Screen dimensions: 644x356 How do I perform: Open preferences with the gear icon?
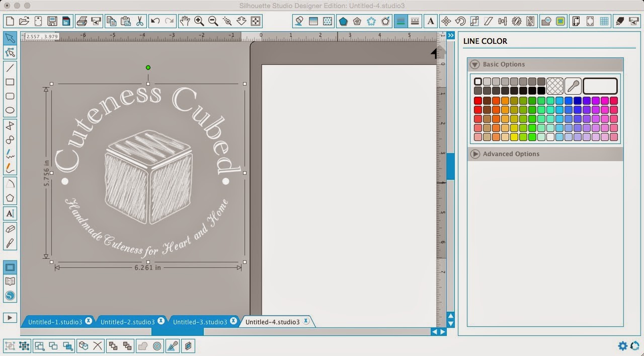coord(623,345)
